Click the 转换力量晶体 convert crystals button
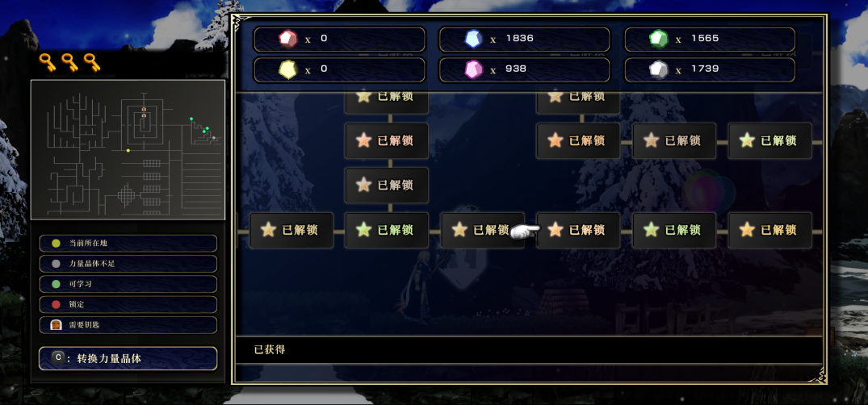 point(128,358)
